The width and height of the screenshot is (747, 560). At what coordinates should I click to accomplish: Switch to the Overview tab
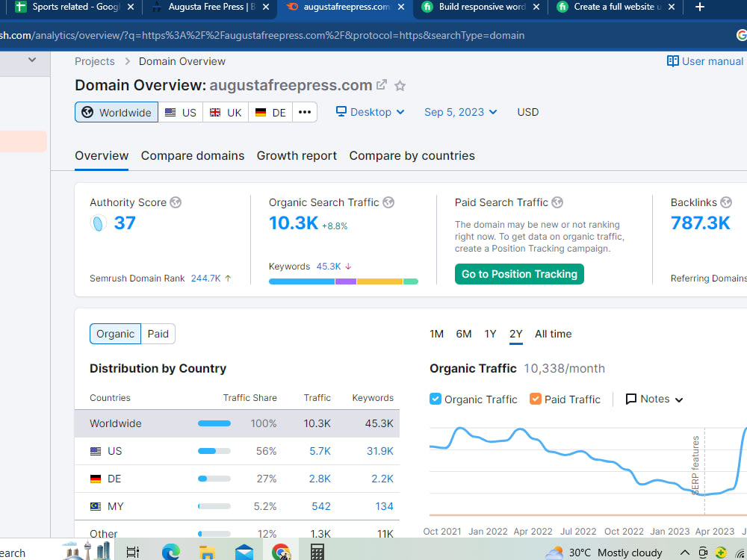[x=102, y=156]
